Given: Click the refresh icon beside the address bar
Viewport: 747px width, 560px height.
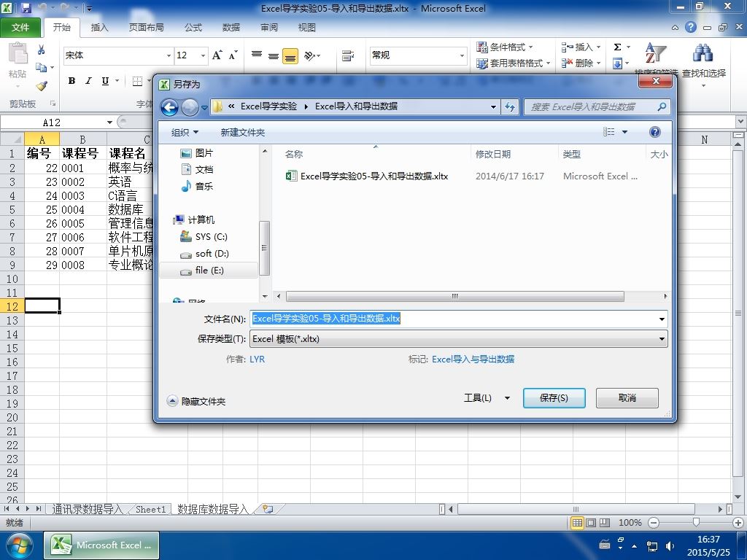Looking at the screenshot, I should pos(510,106).
